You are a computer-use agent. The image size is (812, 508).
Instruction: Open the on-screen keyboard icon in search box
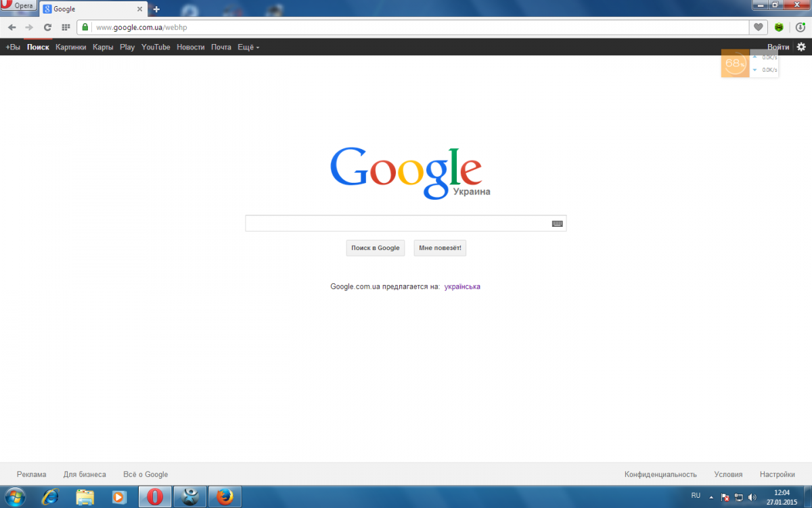pyautogui.click(x=558, y=224)
